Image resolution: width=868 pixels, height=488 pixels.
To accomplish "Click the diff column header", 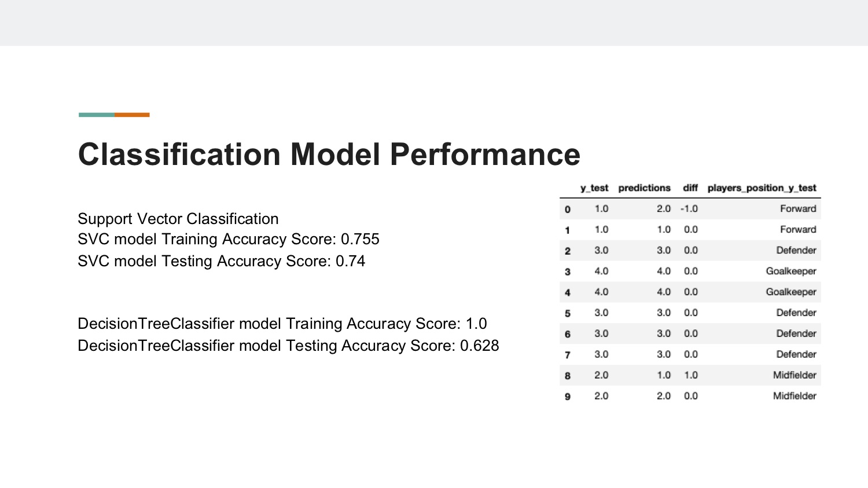I will pyautogui.click(x=690, y=188).
